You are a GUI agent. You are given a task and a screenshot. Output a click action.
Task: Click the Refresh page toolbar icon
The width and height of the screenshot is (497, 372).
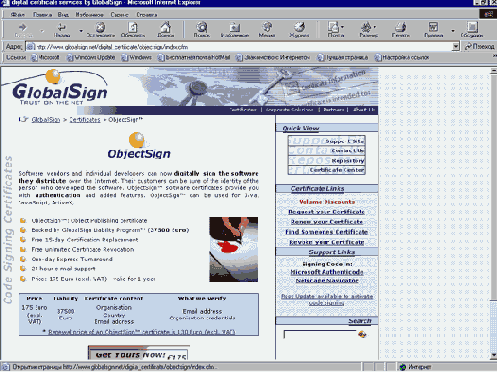click(133, 27)
